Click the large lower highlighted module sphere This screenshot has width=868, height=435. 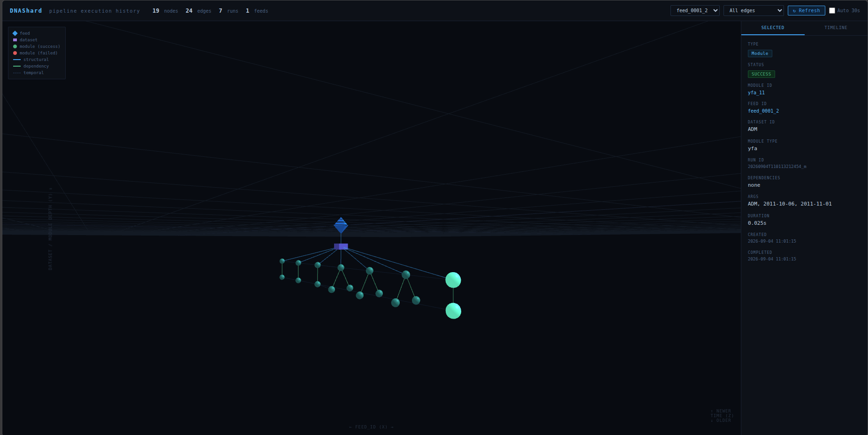pos(453,311)
